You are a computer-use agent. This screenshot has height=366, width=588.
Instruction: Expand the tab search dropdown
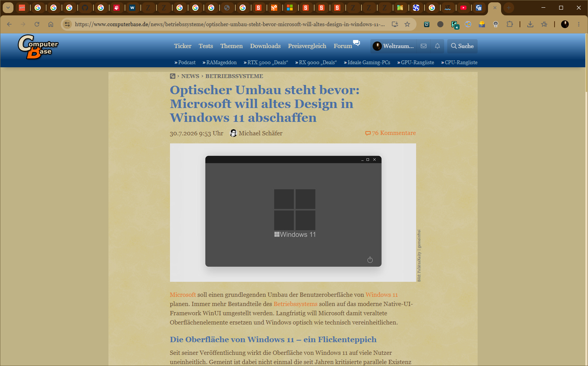tap(8, 8)
